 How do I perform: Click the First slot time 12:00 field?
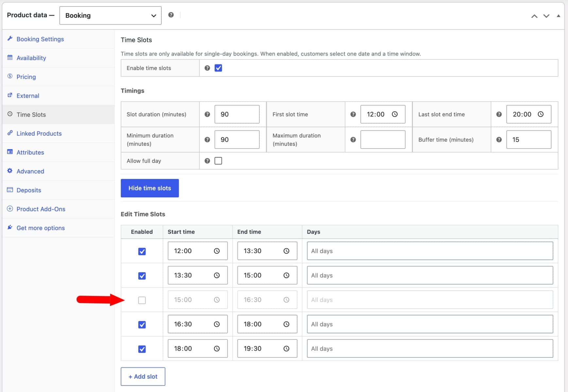[x=383, y=114]
